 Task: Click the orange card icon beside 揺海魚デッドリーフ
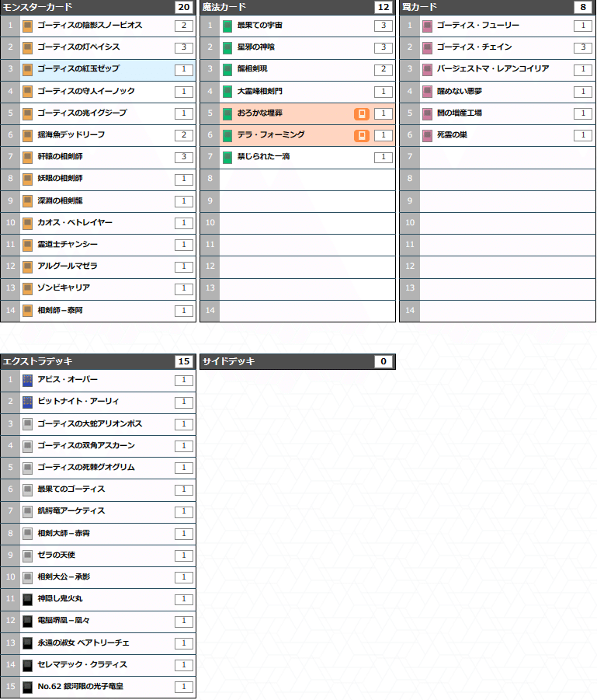[x=27, y=135]
